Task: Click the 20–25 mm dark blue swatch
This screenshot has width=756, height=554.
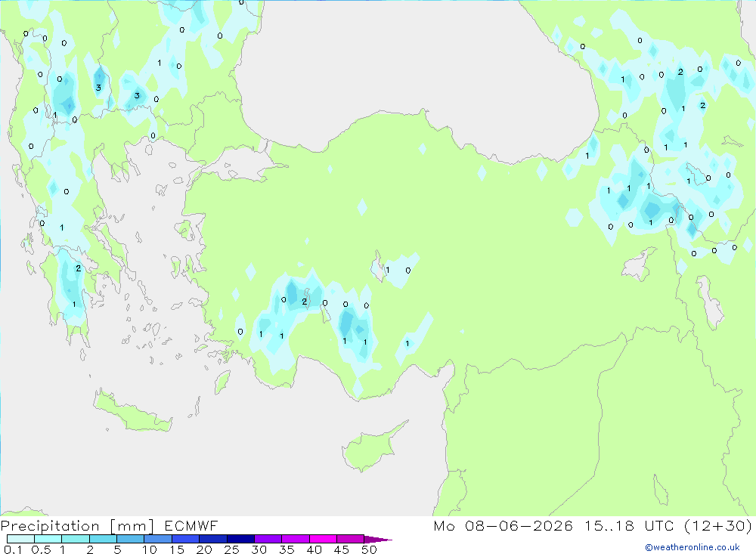Action: 212,539
